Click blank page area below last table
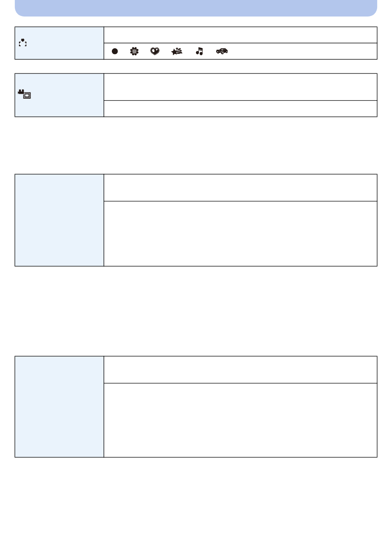The height and width of the screenshot is (558, 392). 196,508
